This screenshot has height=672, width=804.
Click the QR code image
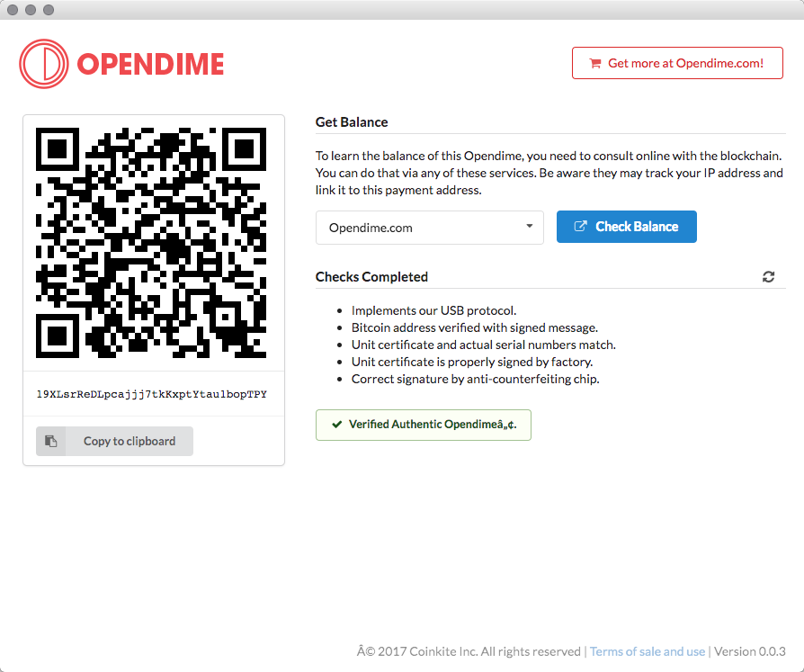(x=151, y=243)
